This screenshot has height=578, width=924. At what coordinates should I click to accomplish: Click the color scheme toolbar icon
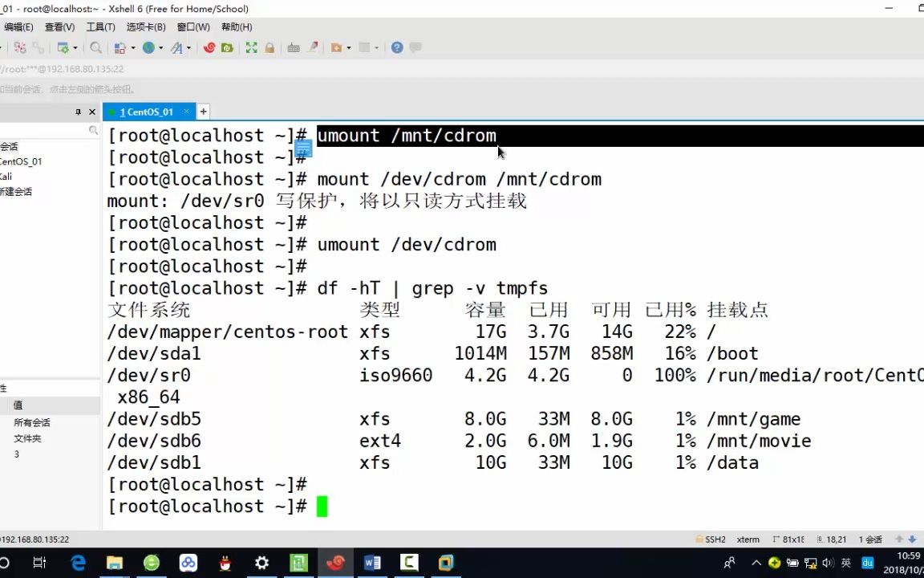[x=120, y=48]
